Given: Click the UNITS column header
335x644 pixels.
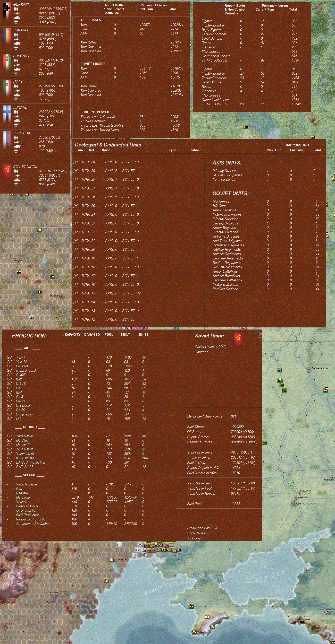Looking at the screenshot, I should [144, 335].
